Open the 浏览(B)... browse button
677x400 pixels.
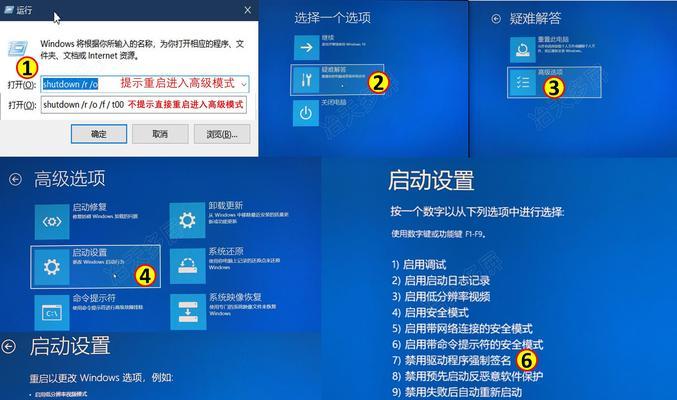pos(222,134)
